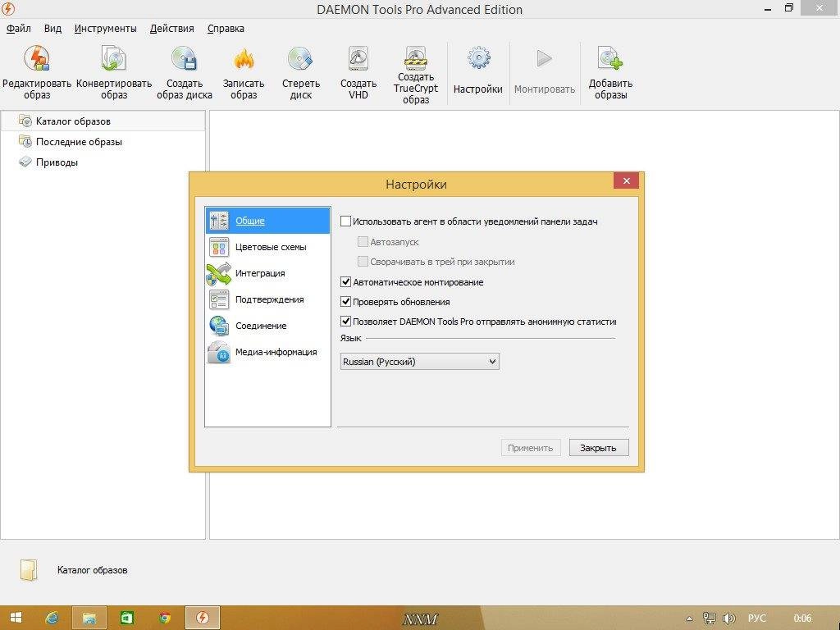Open the Файл menu
Screen dimensions: 840x630
19,29
